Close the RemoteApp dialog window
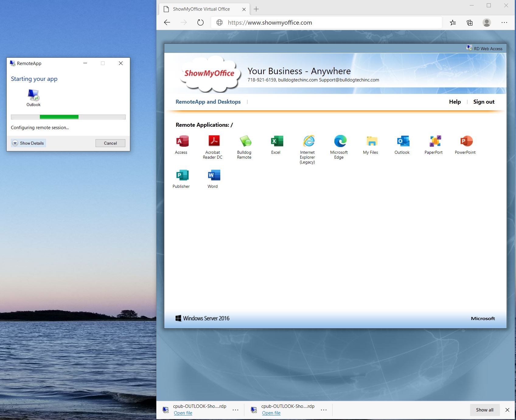516x420 pixels. pos(121,63)
